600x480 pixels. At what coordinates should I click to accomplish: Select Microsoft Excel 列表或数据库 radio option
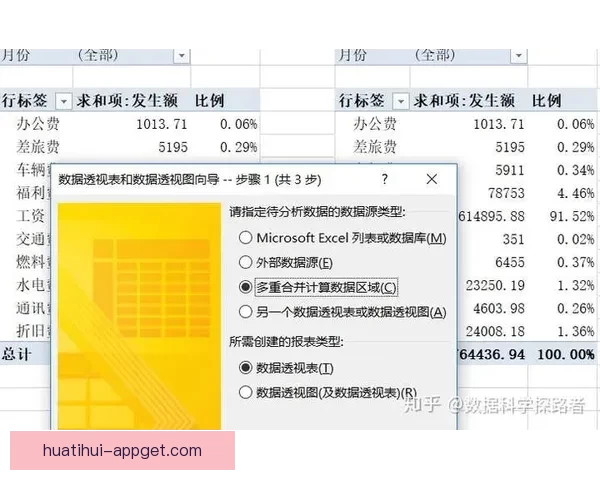(245, 238)
